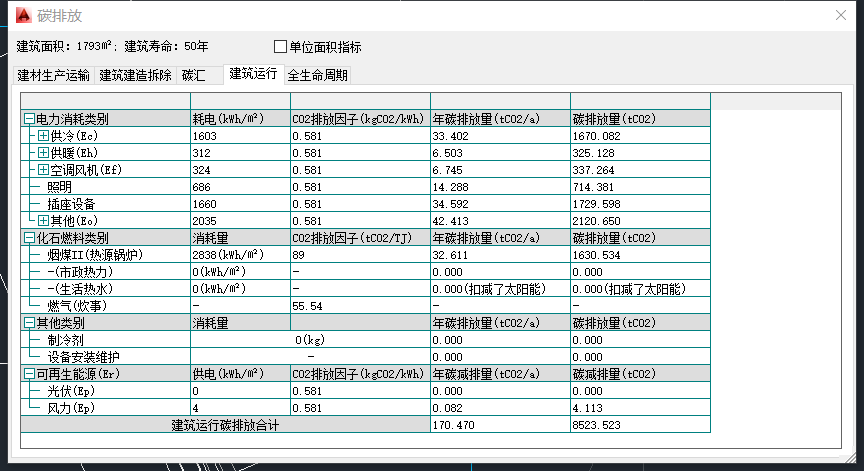Open the 建筑建造拆除 tab
This screenshot has height=471, width=864.
[135, 75]
